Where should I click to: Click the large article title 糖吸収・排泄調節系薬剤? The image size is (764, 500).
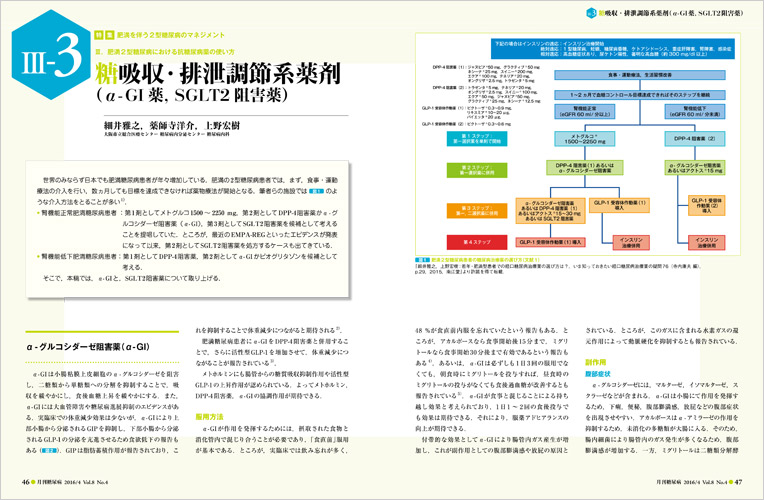[x=218, y=74]
